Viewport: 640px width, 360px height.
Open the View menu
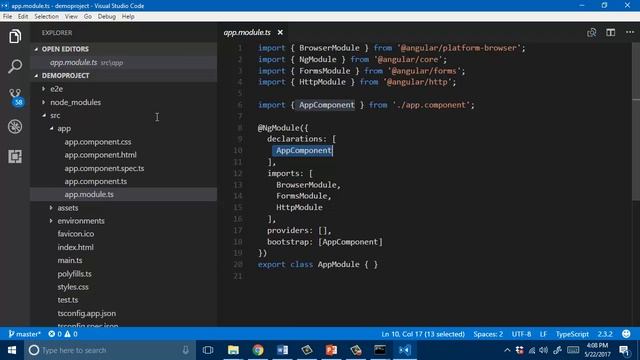click(x=71, y=17)
